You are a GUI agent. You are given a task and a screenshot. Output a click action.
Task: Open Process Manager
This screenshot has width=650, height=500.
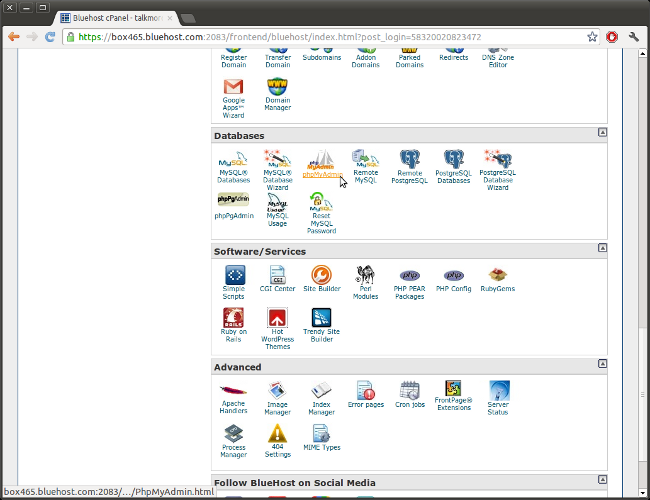tap(234, 441)
